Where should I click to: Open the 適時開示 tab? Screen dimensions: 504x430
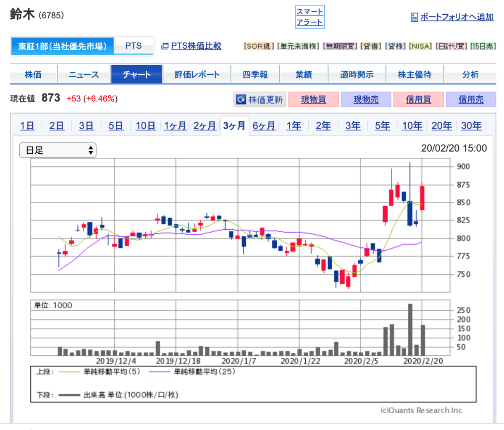[357, 75]
